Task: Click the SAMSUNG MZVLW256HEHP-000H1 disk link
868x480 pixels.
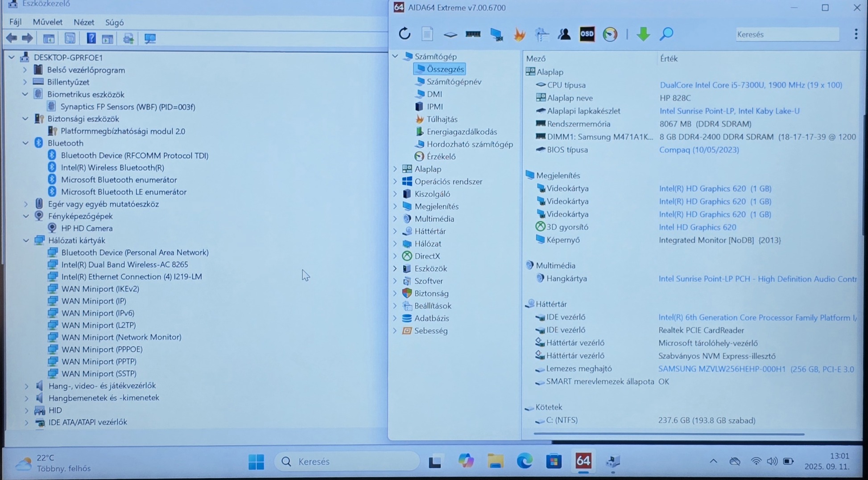Action: (756, 369)
